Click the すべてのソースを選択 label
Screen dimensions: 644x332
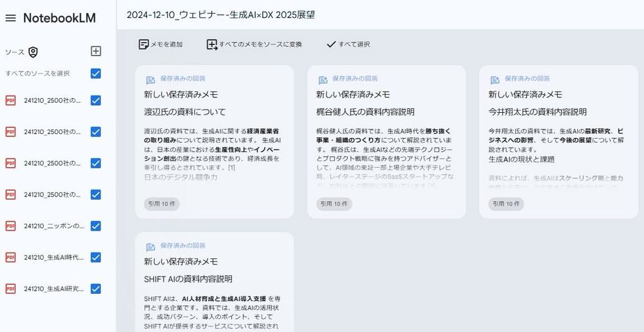[37, 73]
